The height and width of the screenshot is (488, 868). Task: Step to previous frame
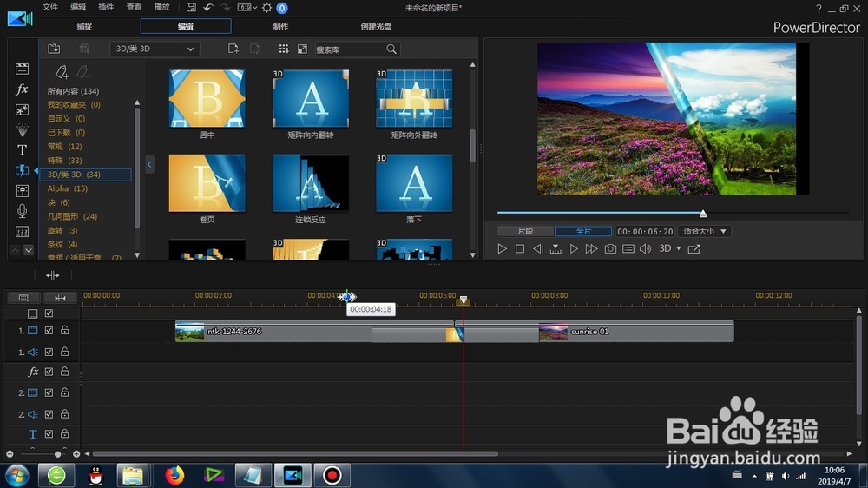[537, 248]
